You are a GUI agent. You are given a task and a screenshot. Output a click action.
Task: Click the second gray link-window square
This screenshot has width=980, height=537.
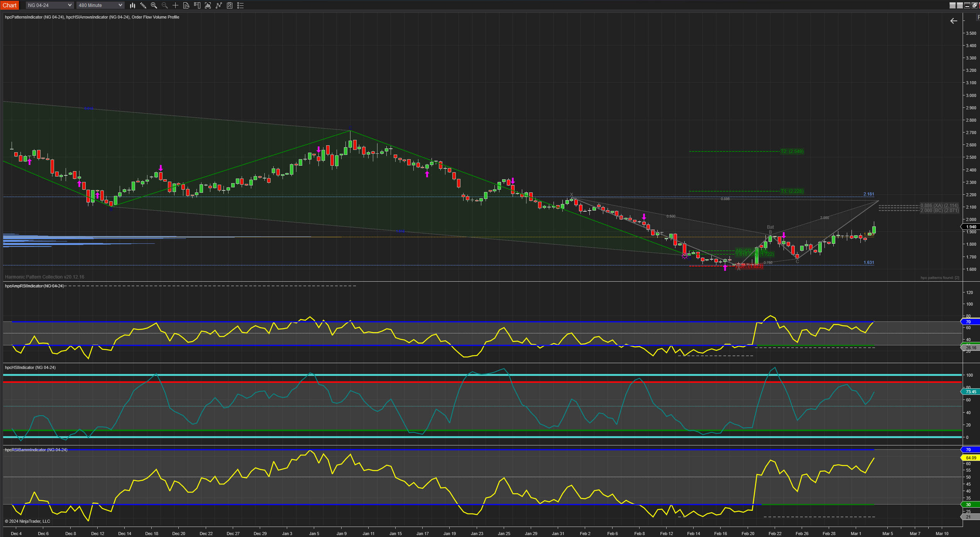(x=960, y=5)
